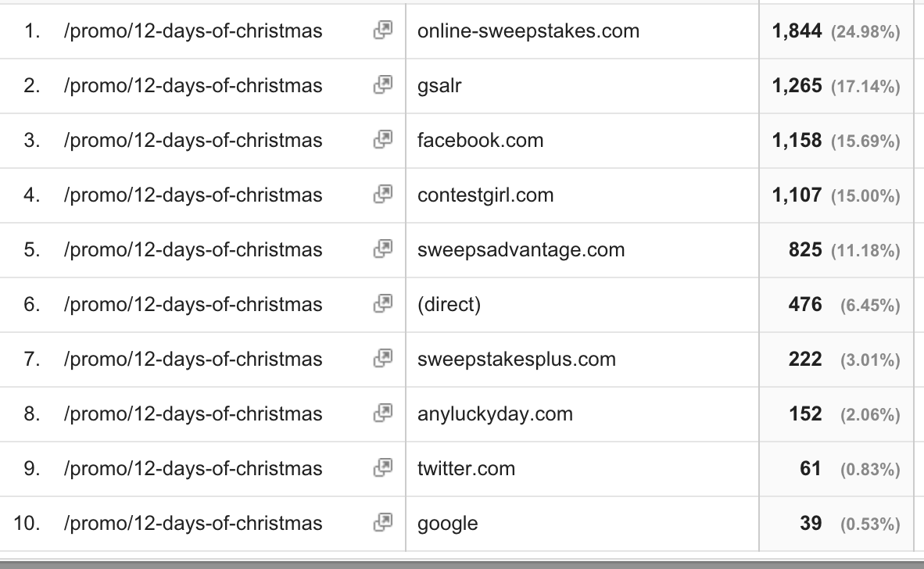Open the contestgirl.com source

pyautogui.click(x=485, y=195)
